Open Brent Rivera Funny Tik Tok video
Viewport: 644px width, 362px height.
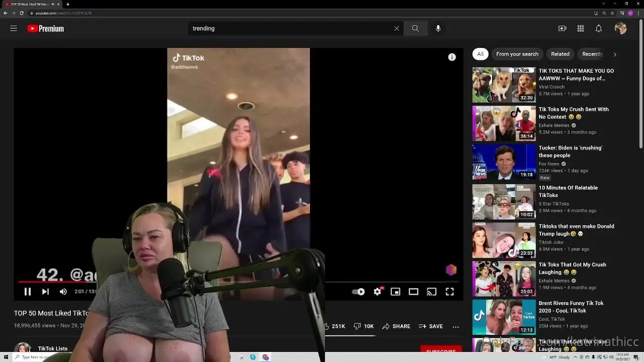click(x=571, y=307)
